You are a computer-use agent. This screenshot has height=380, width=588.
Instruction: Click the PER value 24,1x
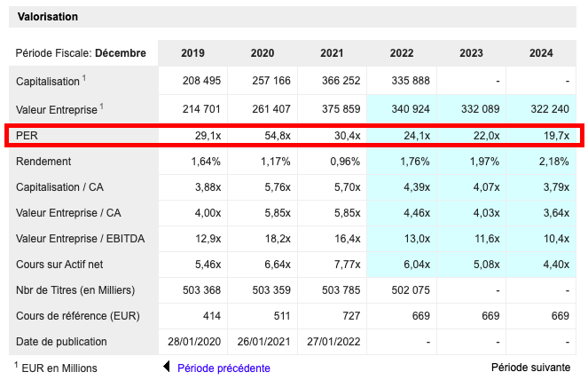[x=417, y=136]
